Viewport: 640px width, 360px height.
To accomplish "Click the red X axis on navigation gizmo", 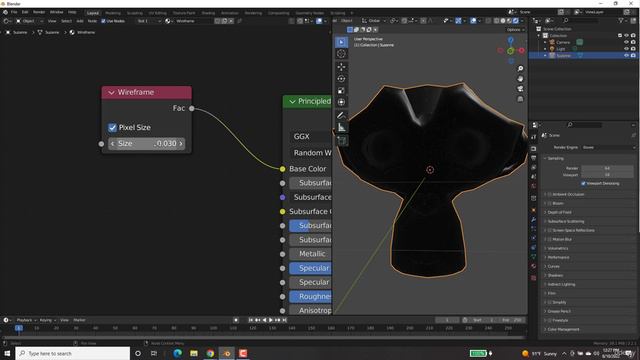I will click(x=522, y=51).
